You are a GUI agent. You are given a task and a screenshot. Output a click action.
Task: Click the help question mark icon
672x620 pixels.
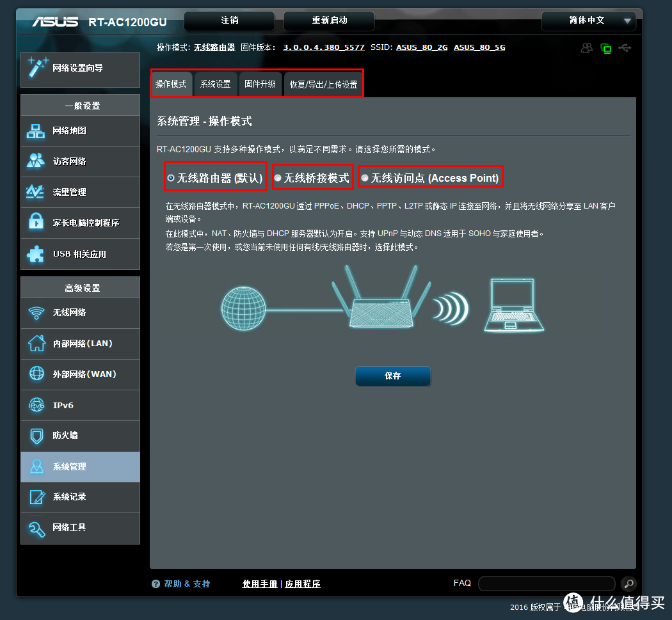(x=156, y=584)
